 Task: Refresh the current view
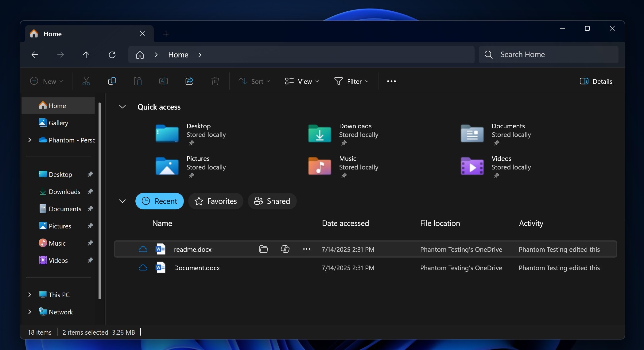(112, 55)
